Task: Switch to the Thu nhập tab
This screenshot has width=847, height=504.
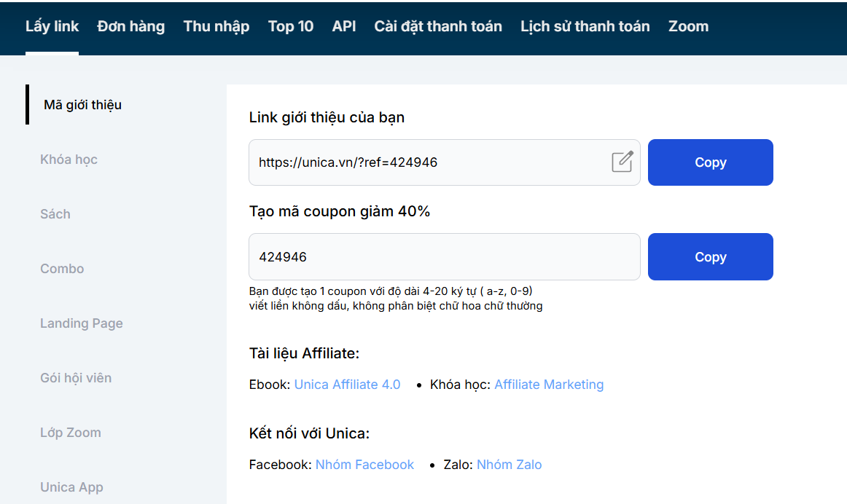Action: coord(216,26)
